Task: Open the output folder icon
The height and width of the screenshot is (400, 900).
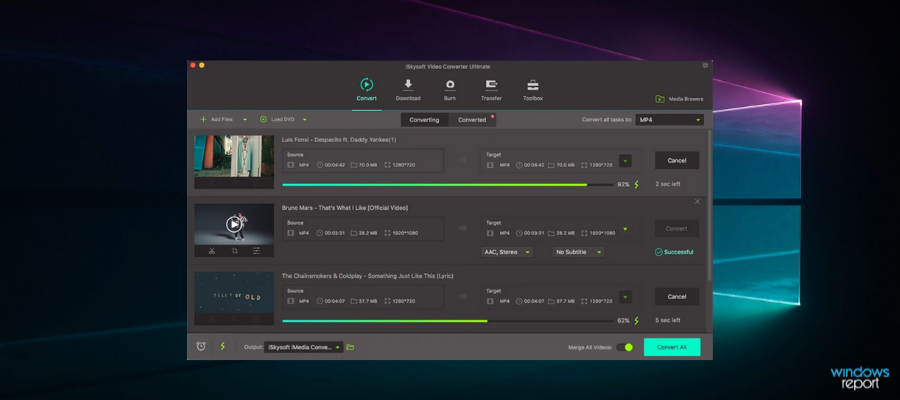Action: coord(350,347)
